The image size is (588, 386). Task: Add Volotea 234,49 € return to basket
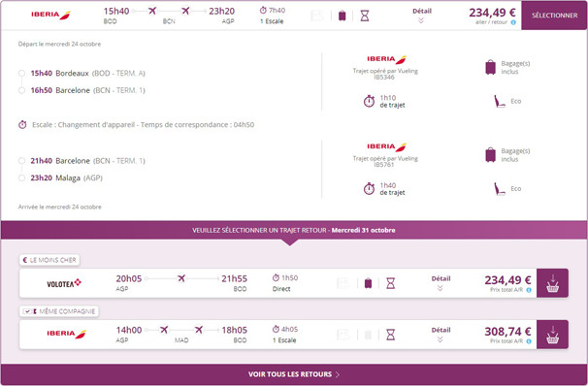(x=552, y=283)
